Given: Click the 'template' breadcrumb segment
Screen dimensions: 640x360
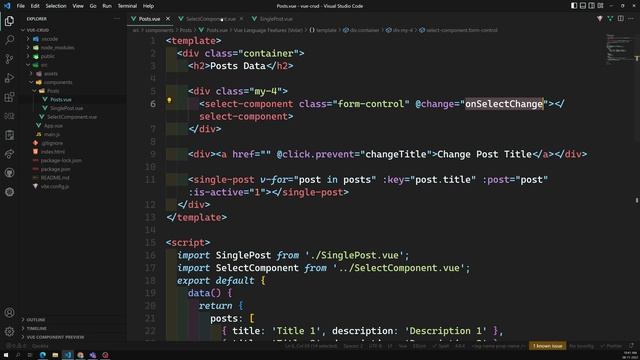Looking at the screenshot, I should coord(326,30).
